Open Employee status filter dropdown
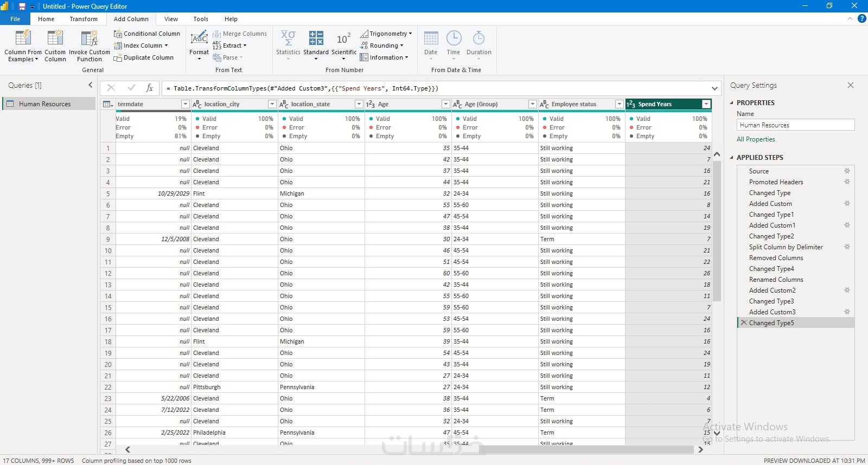 coord(619,104)
